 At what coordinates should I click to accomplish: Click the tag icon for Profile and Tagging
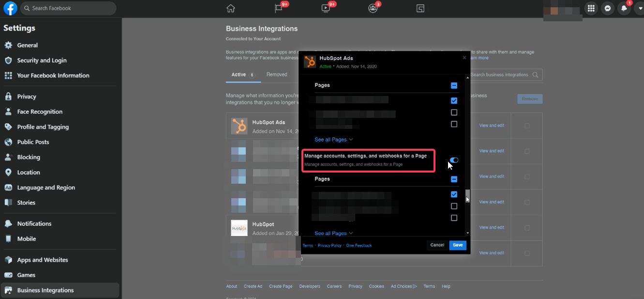(x=8, y=127)
